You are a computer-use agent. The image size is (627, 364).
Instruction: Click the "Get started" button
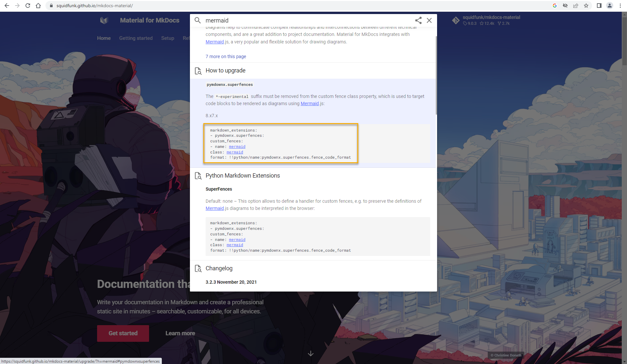tap(123, 333)
